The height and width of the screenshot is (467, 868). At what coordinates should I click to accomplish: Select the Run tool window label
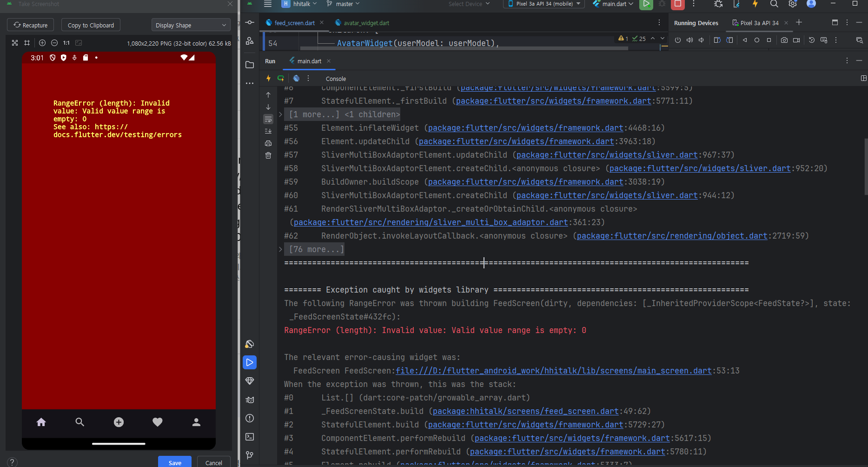[270, 61]
